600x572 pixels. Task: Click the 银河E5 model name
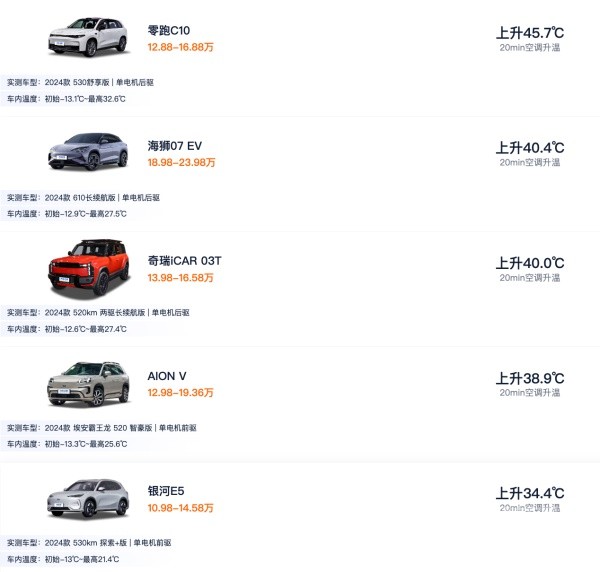point(166,491)
